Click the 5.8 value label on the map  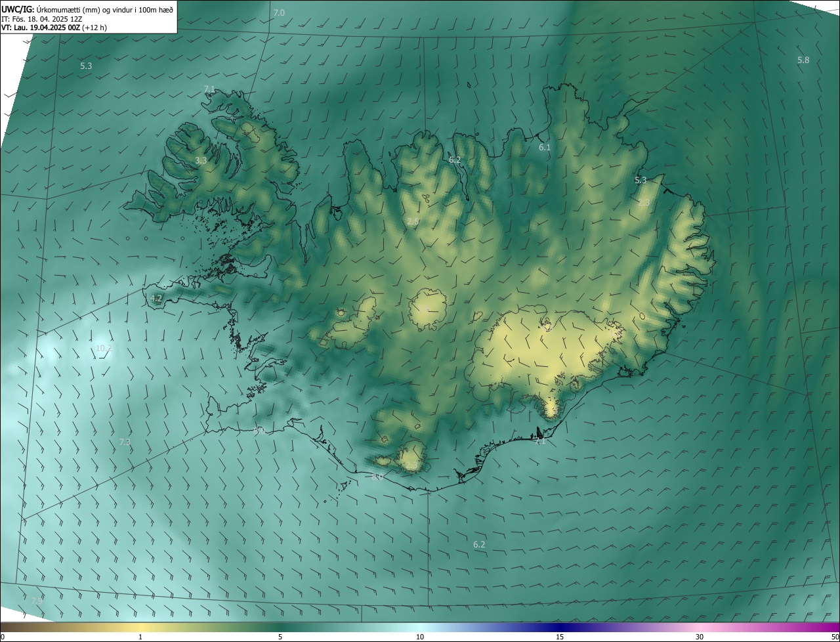pyautogui.click(x=803, y=60)
